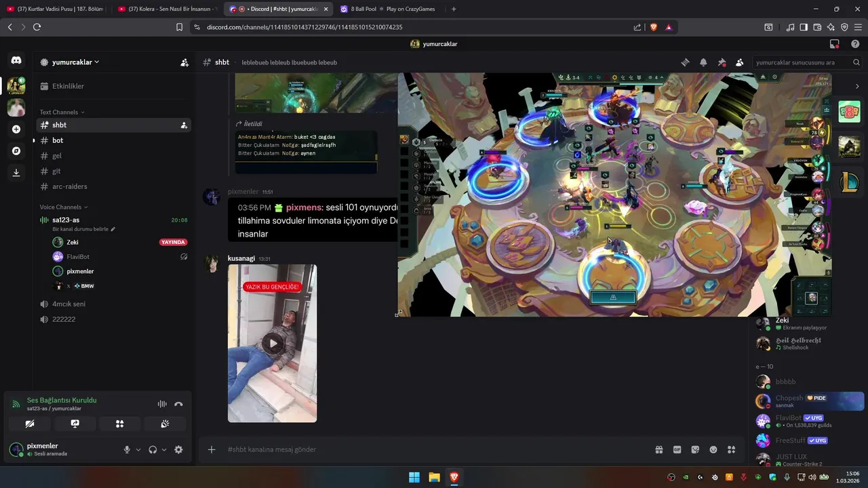This screenshot has width=868, height=488.
Task: Open the invite people icon beside yumurcaklar
Action: (184, 62)
